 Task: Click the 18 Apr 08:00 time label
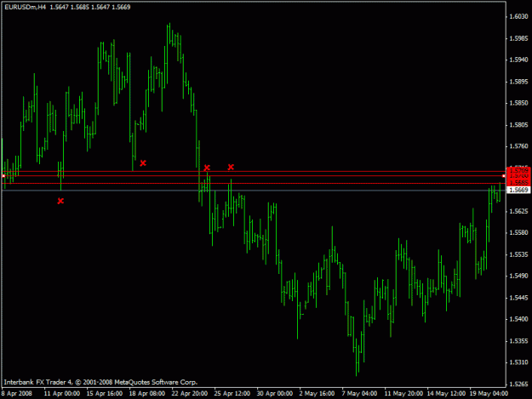[x=147, y=394]
